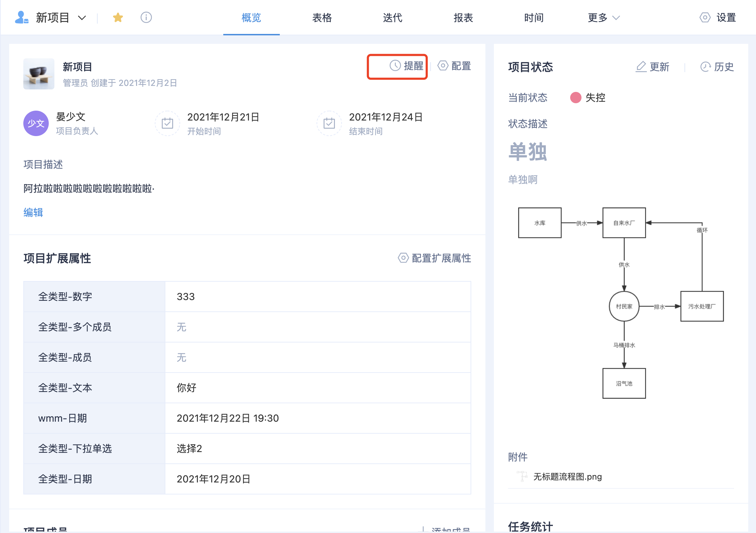Click the 全类型-数字 value field 333
The width and height of the screenshot is (756, 533).
click(x=186, y=297)
